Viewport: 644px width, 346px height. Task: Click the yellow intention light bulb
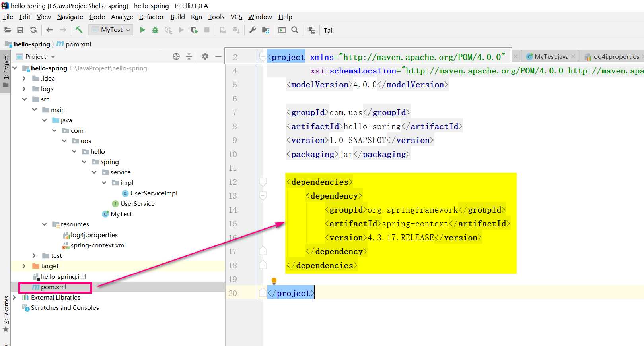(x=274, y=281)
